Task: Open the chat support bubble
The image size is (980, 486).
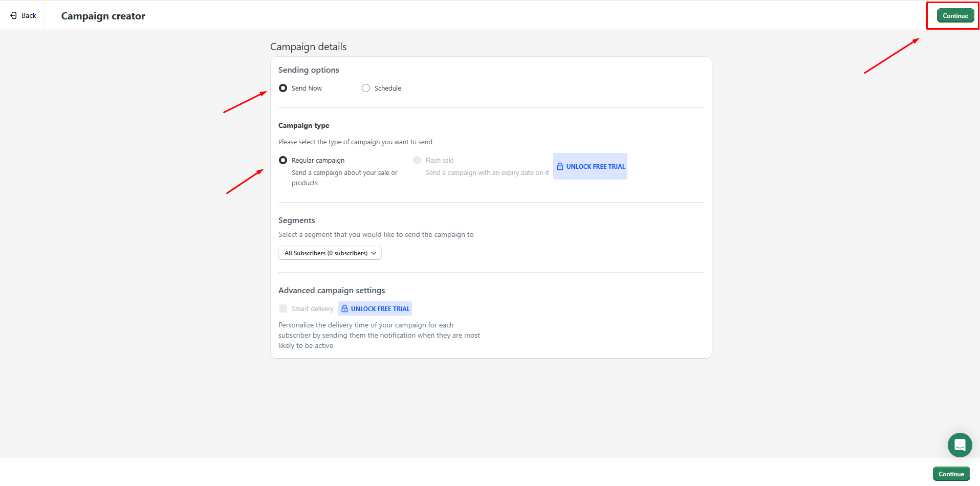Action: click(960, 445)
